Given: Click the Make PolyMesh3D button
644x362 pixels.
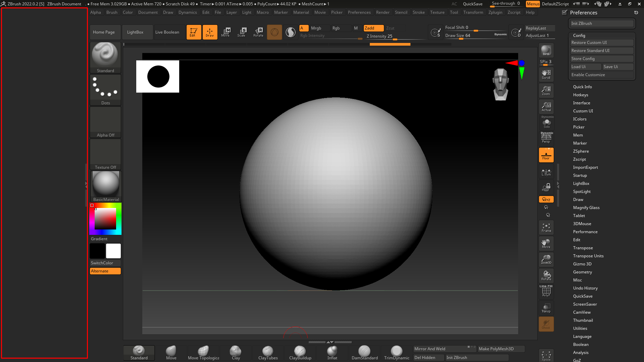Looking at the screenshot, I should [x=501, y=349].
